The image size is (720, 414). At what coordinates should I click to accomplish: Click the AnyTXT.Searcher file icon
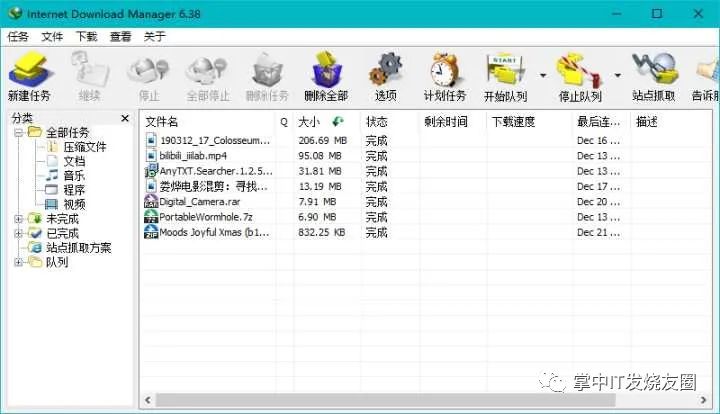tap(151, 171)
